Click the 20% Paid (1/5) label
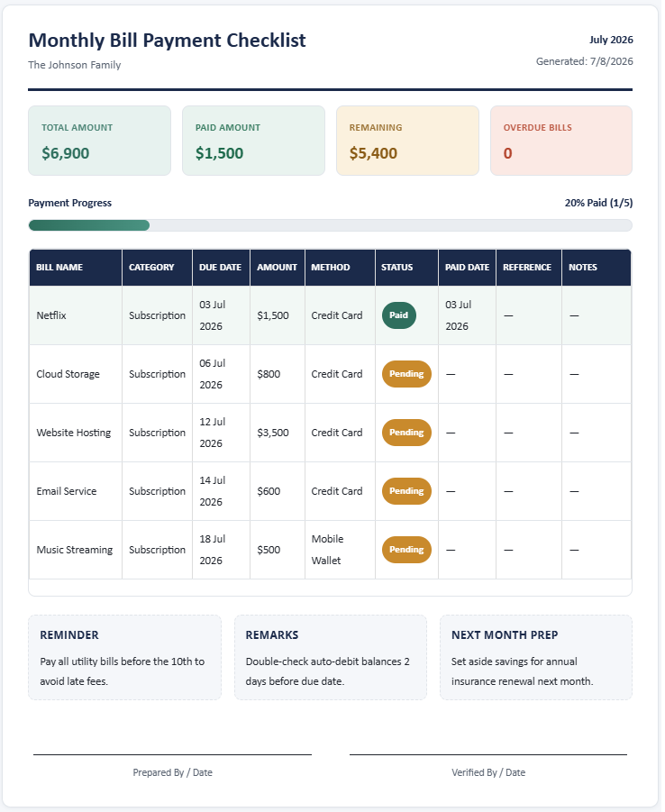Image resolution: width=665 pixels, height=812 pixels. [598, 203]
